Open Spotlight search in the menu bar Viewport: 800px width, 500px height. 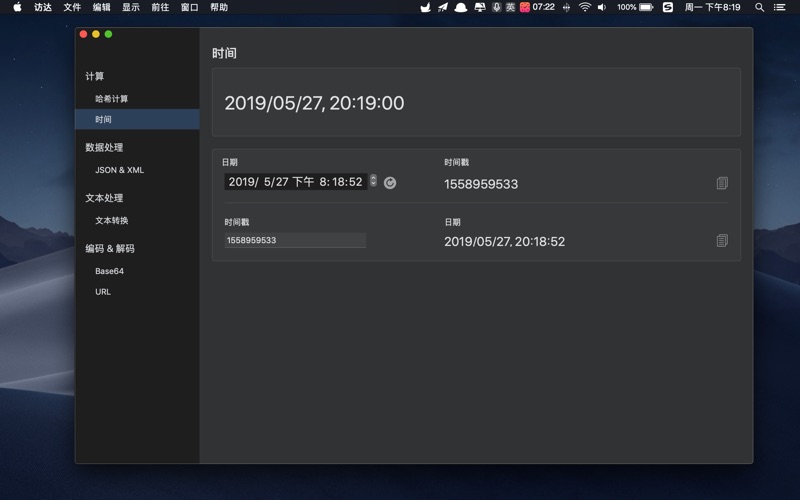coord(759,7)
